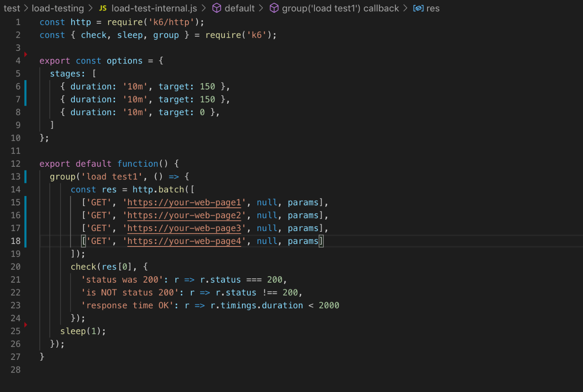
Task: Click the blue change bar beside line 16
Action: pos(26,215)
